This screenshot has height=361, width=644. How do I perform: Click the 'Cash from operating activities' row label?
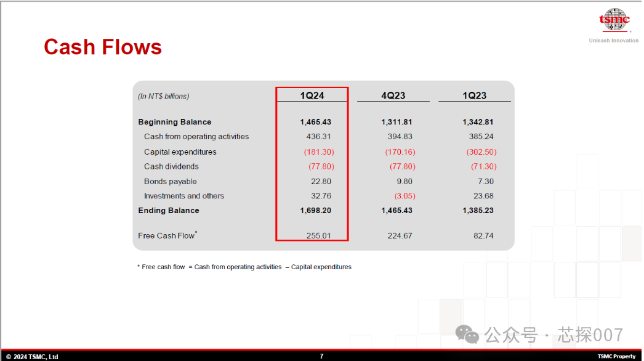[196, 137]
